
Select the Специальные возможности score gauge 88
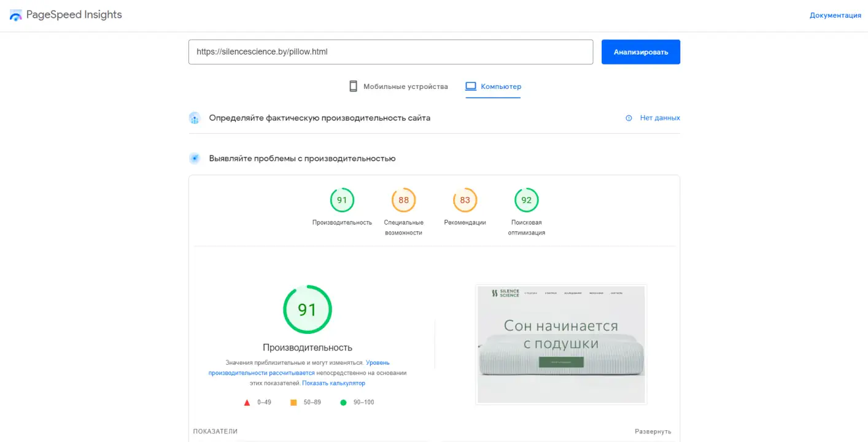(x=403, y=200)
